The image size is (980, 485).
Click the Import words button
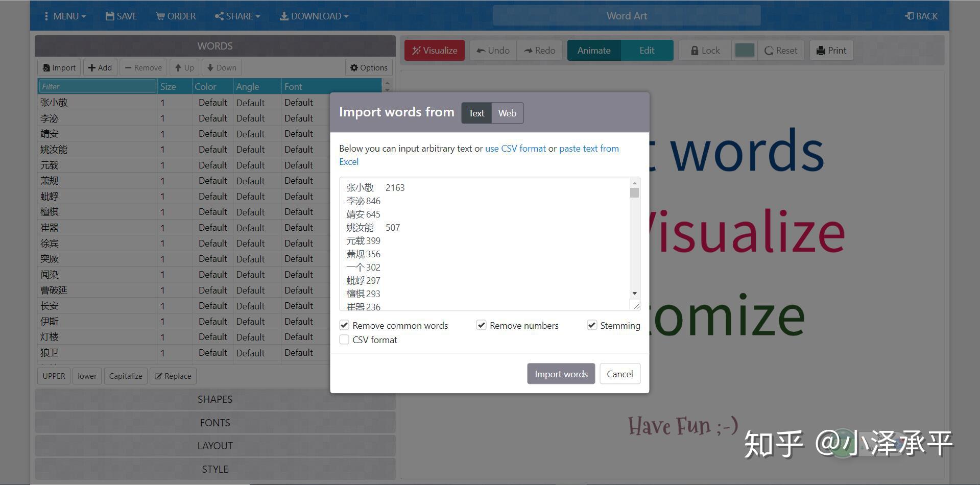(561, 374)
